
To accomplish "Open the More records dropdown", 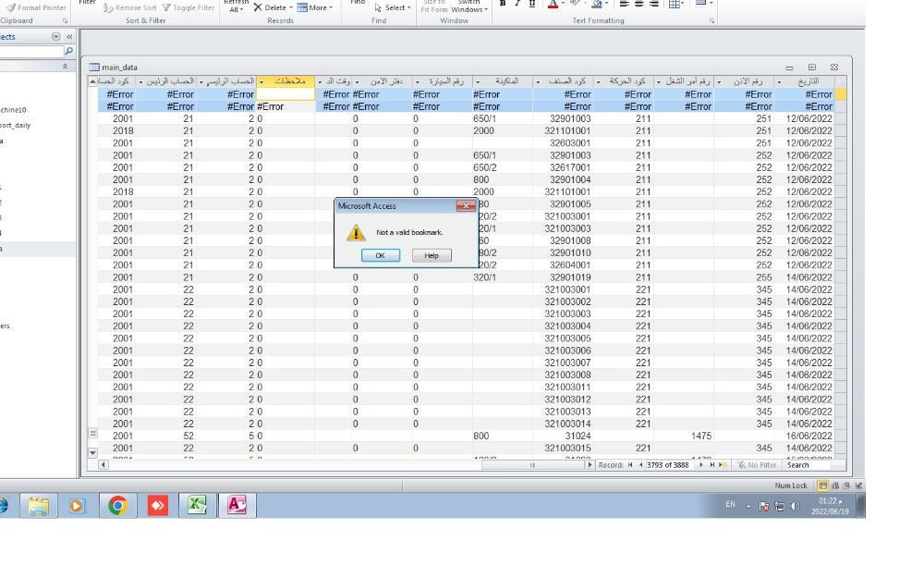I will [315, 7].
